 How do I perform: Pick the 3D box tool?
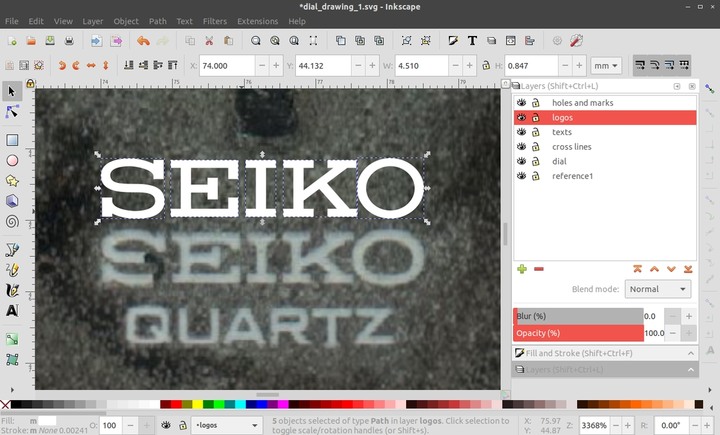pos(12,201)
